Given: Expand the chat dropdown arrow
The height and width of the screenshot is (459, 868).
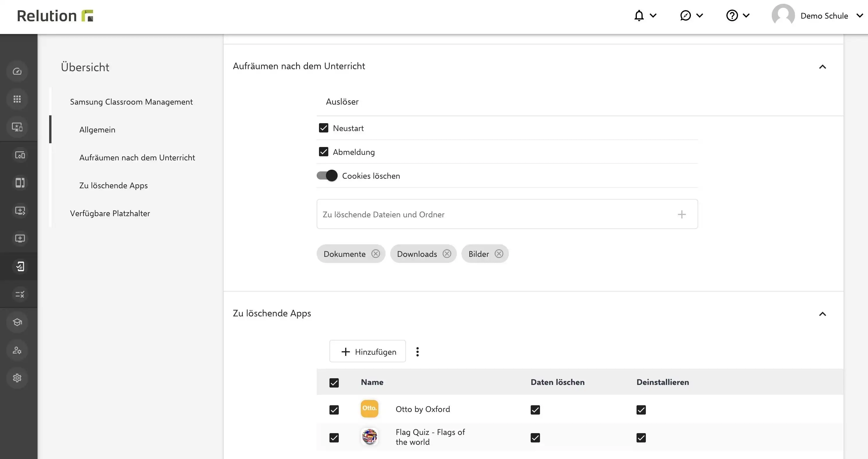Looking at the screenshot, I should [x=700, y=15].
